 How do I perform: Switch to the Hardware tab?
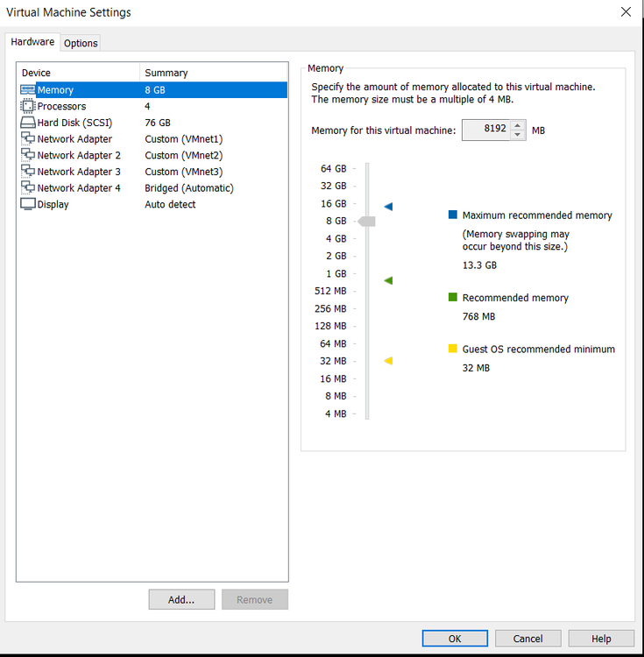click(x=32, y=42)
